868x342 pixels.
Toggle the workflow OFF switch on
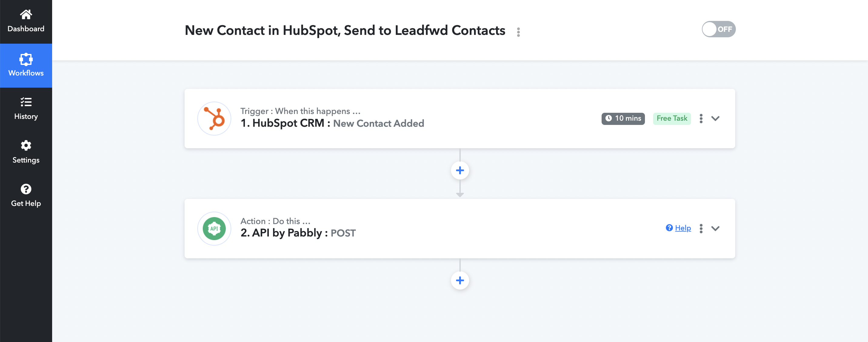tap(718, 29)
